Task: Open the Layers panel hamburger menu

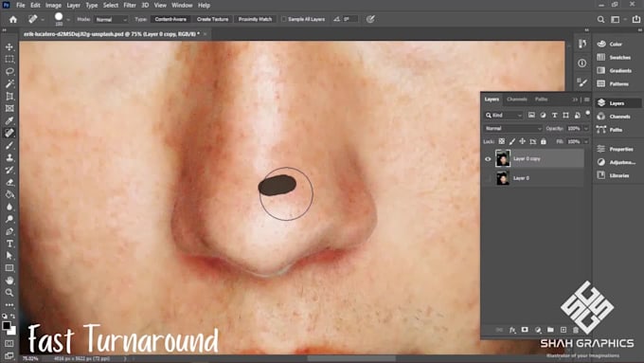Action: (x=587, y=100)
